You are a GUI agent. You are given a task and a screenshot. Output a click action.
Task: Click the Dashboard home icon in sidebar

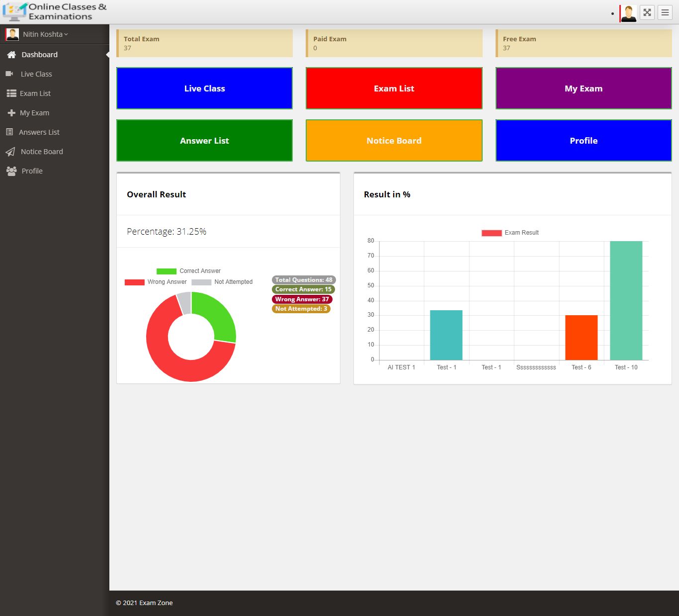click(x=11, y=55)
